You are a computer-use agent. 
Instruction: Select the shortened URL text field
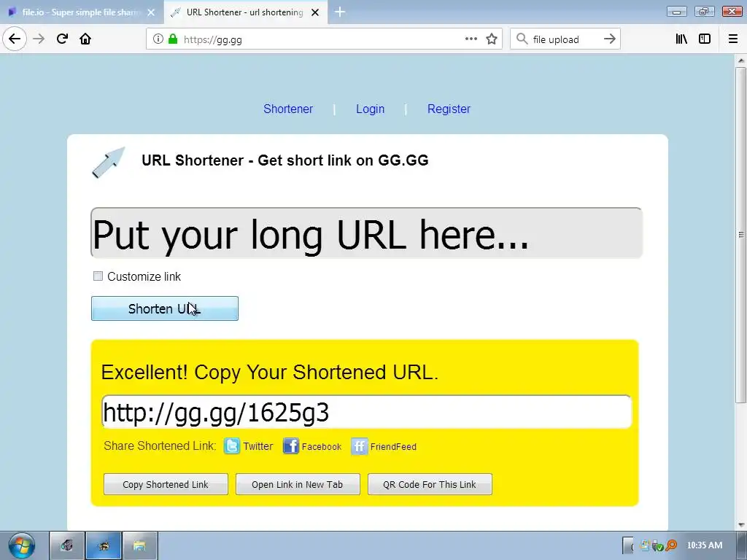366,412
